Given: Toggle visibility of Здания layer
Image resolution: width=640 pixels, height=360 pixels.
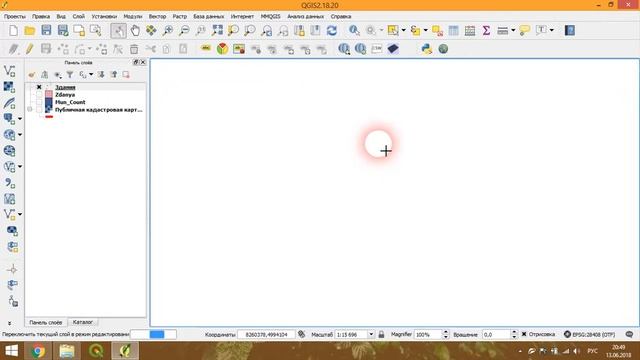Looking at the screenshot, I should click(x=39, y=87).
